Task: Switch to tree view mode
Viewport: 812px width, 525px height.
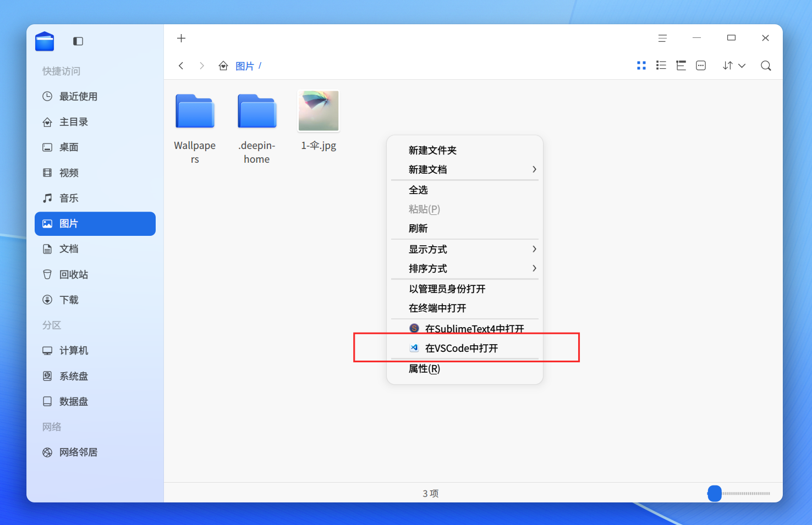Action: (681, 66)
